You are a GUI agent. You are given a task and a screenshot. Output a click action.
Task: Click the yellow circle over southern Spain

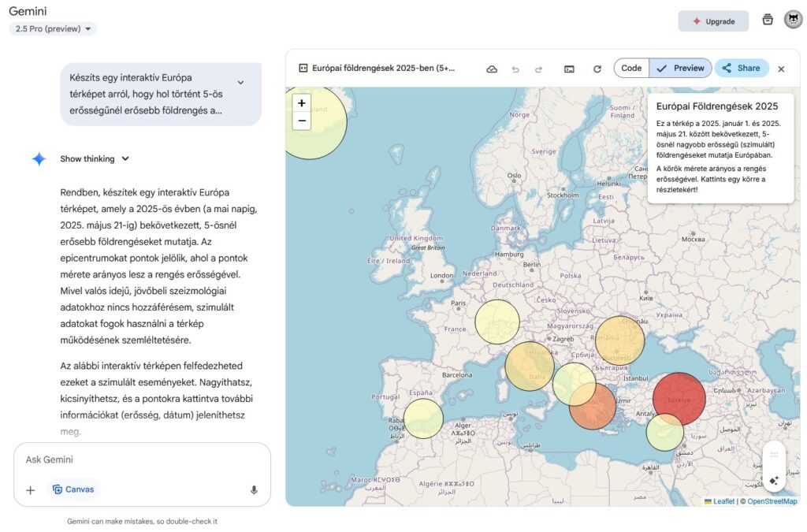[423, 419]
